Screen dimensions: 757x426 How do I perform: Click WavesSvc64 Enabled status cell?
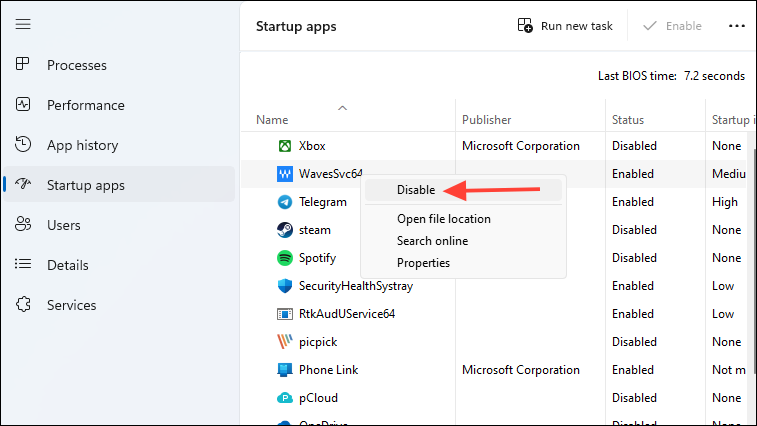633,174
